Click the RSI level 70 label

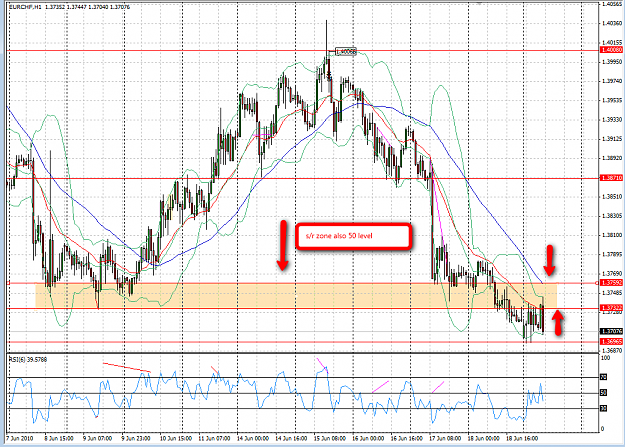pos(603,377)
